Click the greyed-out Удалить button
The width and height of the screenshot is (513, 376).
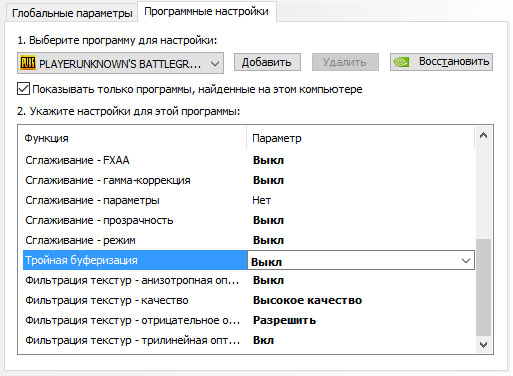point(345,62)
